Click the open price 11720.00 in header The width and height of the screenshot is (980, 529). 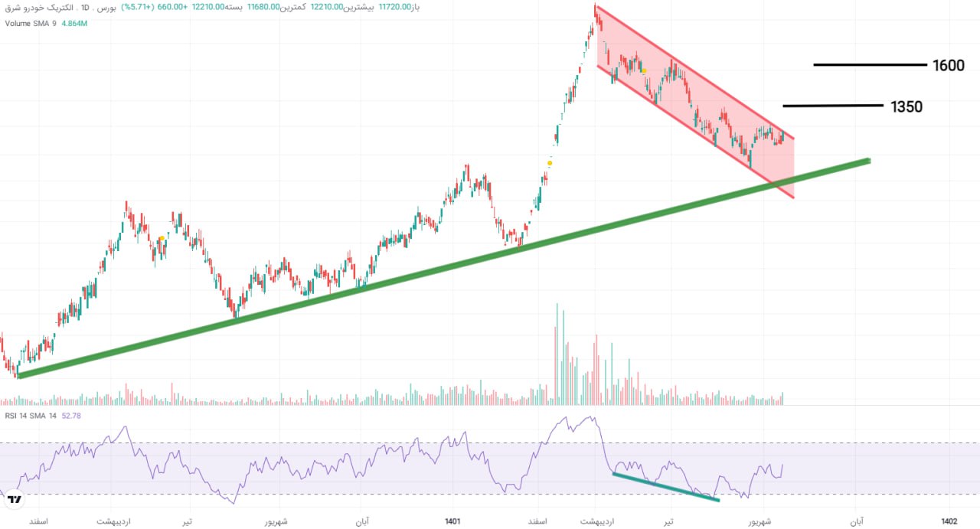pyautogui.click(x=393, y=6)
